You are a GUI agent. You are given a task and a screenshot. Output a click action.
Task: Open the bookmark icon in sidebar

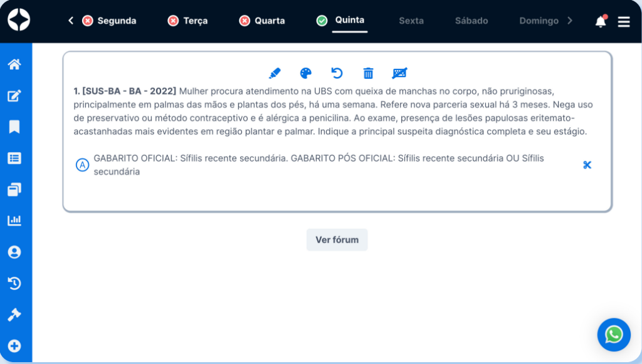pyautogui.click(x=14, y=127)
